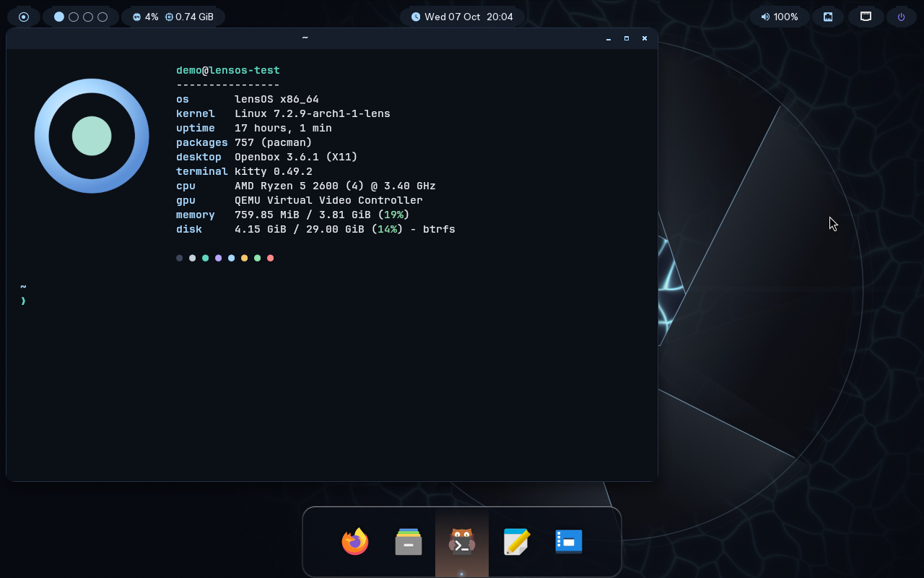Click "lensOS x86_64" in the terminal output

(x=276, y=99)
